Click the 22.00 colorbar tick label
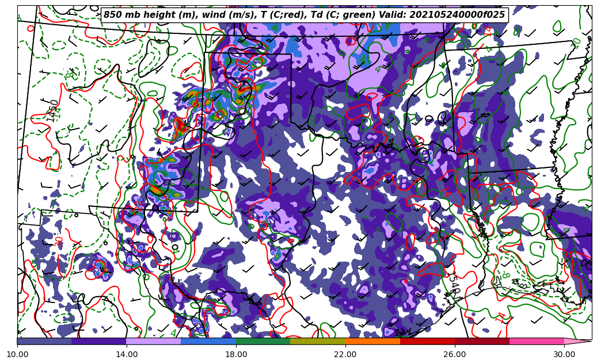 coord(345,354)
